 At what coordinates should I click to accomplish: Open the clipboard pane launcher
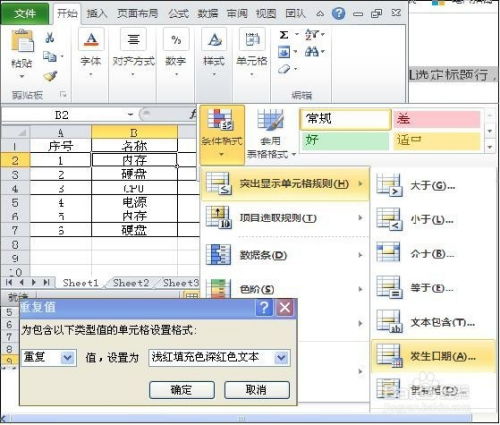[63, 95]
